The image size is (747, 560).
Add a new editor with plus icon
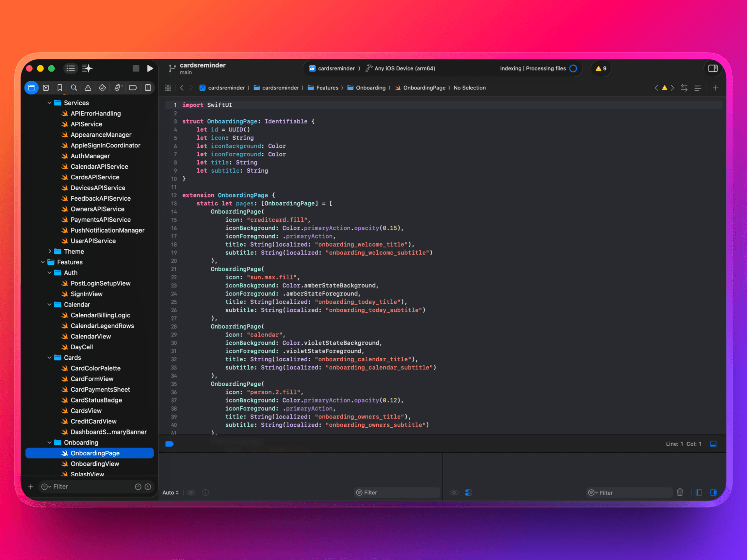[x=715, y=88]
